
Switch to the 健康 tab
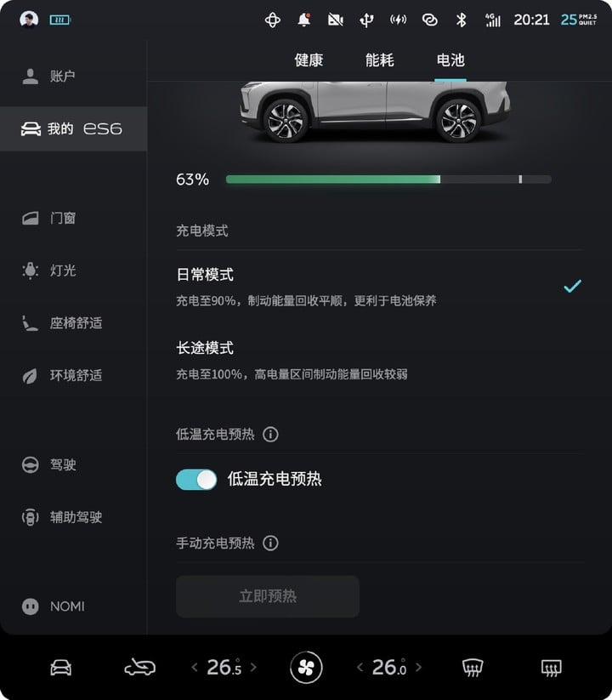point(309,60)
